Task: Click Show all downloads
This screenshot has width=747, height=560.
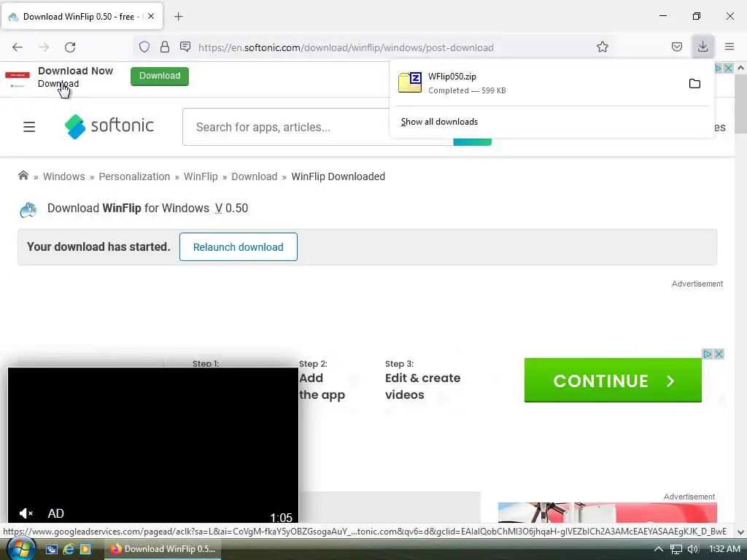Action: pyautogui.click(x=439, y=122)
